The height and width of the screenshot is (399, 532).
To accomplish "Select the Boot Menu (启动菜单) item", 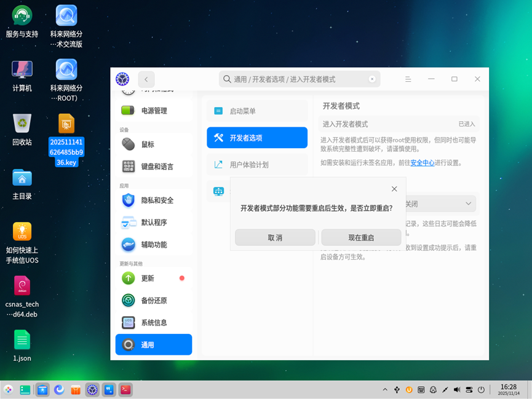I will click(256, 110).
